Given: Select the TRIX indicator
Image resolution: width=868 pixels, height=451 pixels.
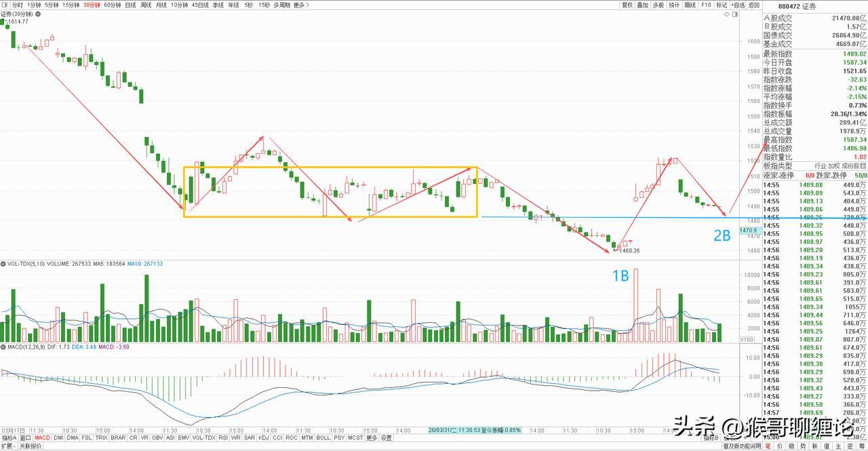Looking at the screenshot, I should click(102, 437).
